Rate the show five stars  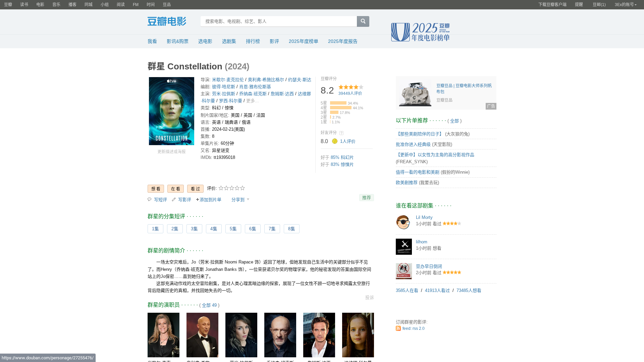243,188
